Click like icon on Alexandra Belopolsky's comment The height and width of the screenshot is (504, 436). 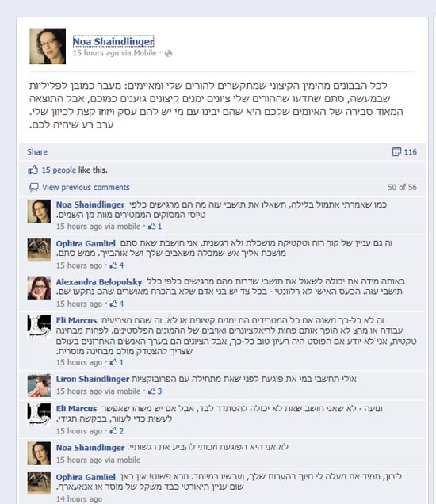[113, 304]
